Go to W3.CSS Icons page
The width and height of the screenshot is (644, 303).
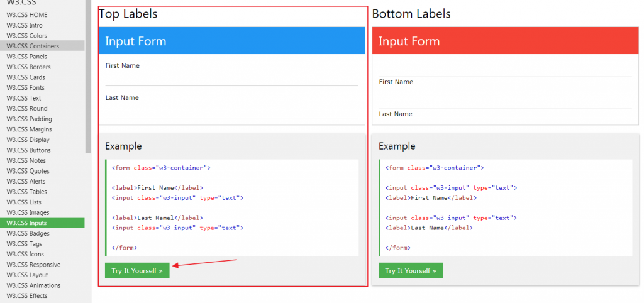[x=26, y=254]
